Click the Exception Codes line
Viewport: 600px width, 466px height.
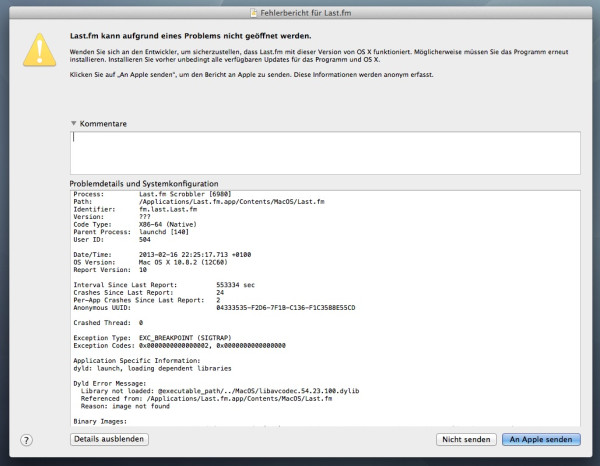pyautogui.click(x=179, y=345)
